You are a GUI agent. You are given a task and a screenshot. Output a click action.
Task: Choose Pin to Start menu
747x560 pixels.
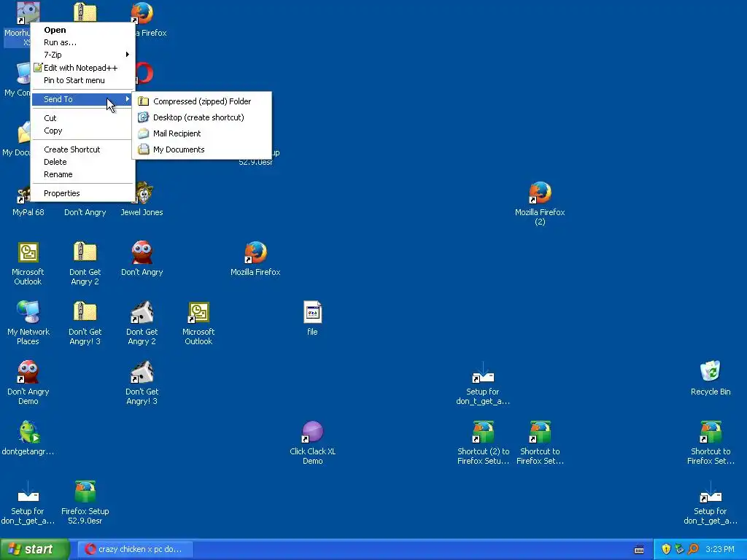[x=83, y=80]
